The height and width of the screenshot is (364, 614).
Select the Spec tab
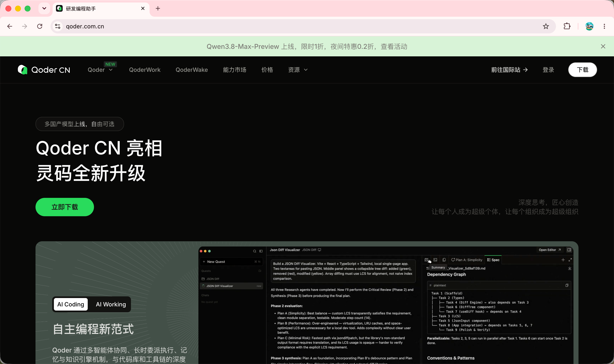tap(493, 260)
